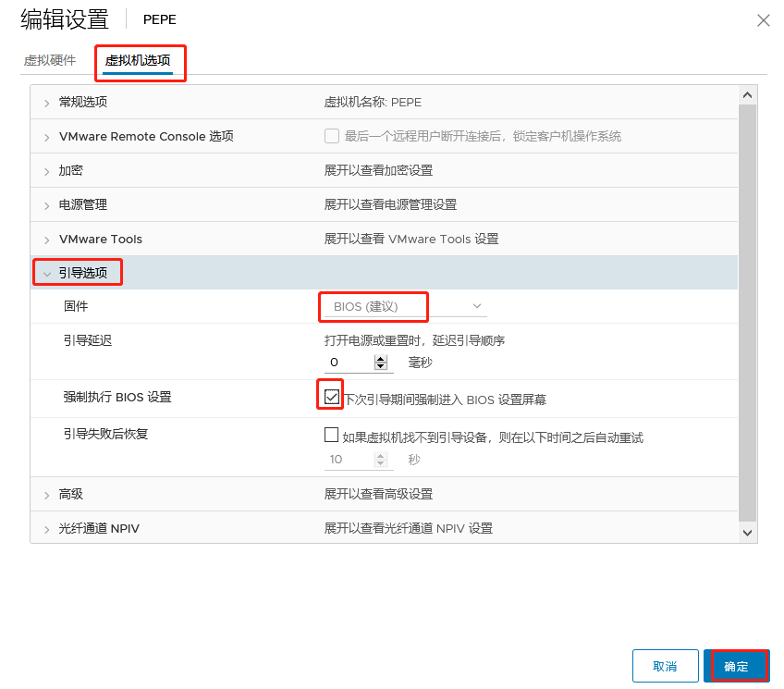Screen dimensions: 784x689
Task: Toggle the lock guest OS on disconnect checkbox
Action: pos(332,136)
